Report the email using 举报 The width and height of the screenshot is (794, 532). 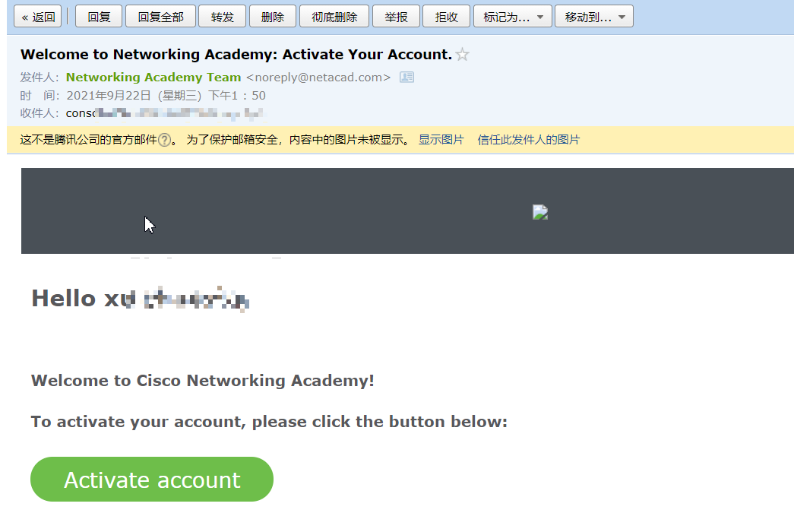(396, 16)
